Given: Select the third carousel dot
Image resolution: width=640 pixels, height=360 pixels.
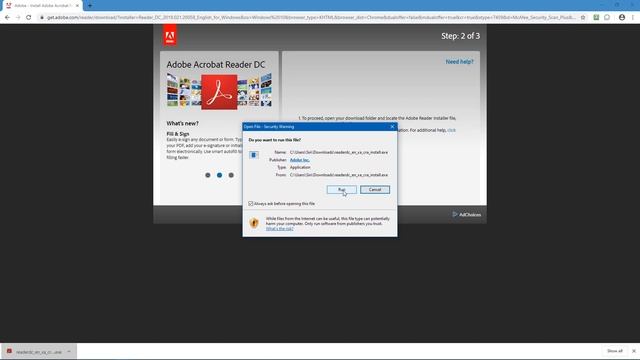Looking at the screenshot, I should click(x=231, y=175).
